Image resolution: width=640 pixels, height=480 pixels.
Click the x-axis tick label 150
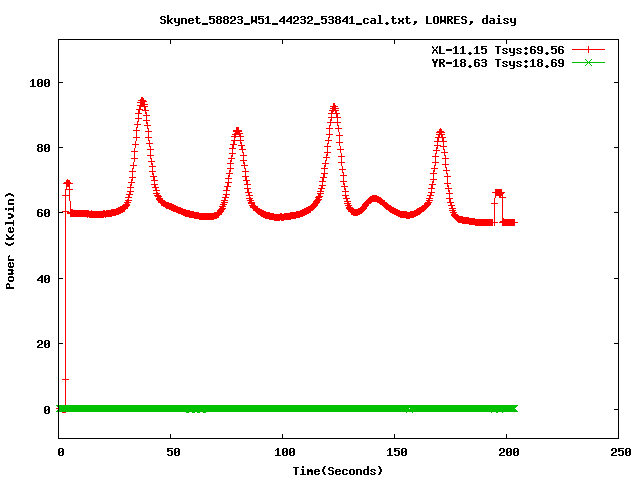397,452
